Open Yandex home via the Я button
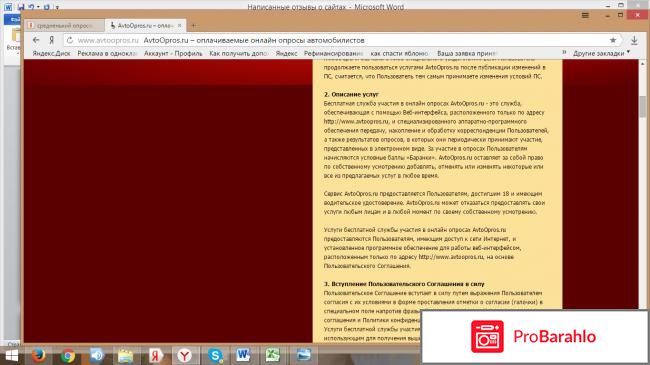650x365 pixels. [x=51, y=40]
